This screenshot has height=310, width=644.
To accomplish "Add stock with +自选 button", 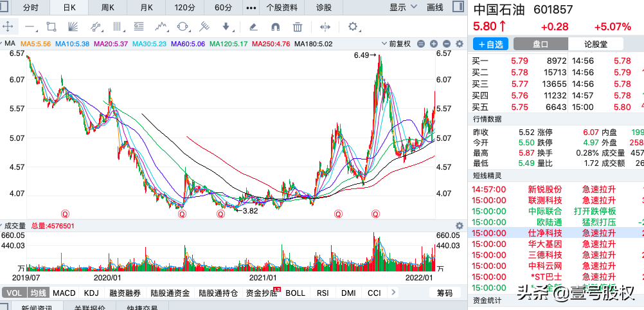I will [490, 44].
